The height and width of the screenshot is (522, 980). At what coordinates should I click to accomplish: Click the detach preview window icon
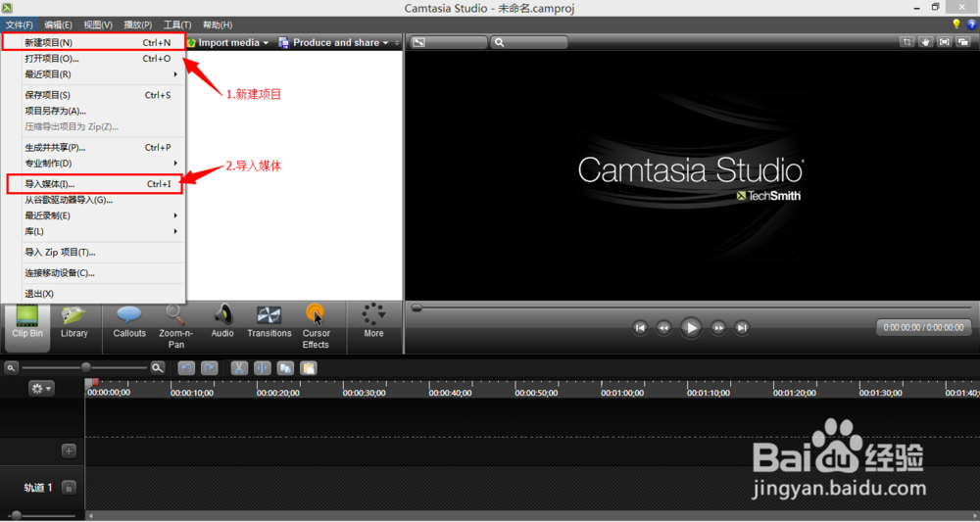pyautogui.click(x=963, y=42)
